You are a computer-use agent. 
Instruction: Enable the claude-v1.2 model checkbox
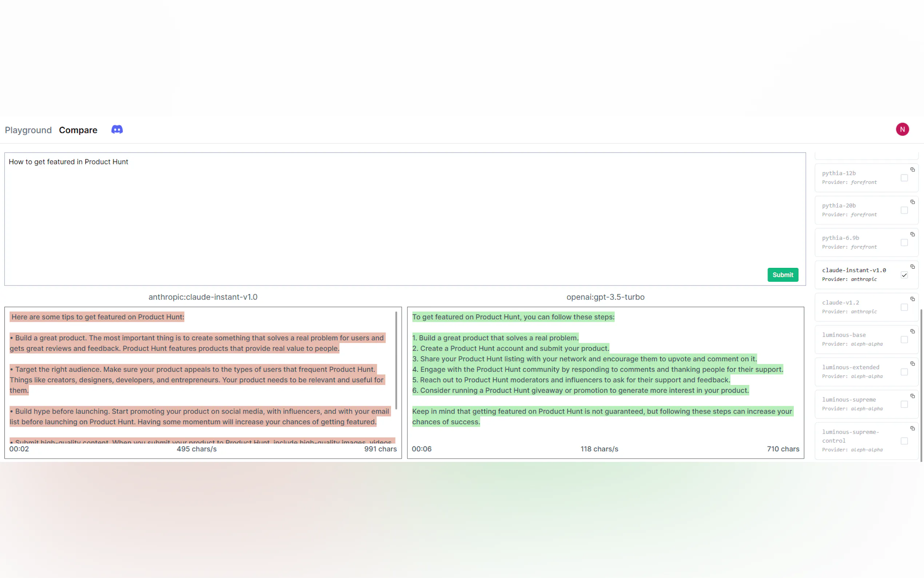coord(904,307)
